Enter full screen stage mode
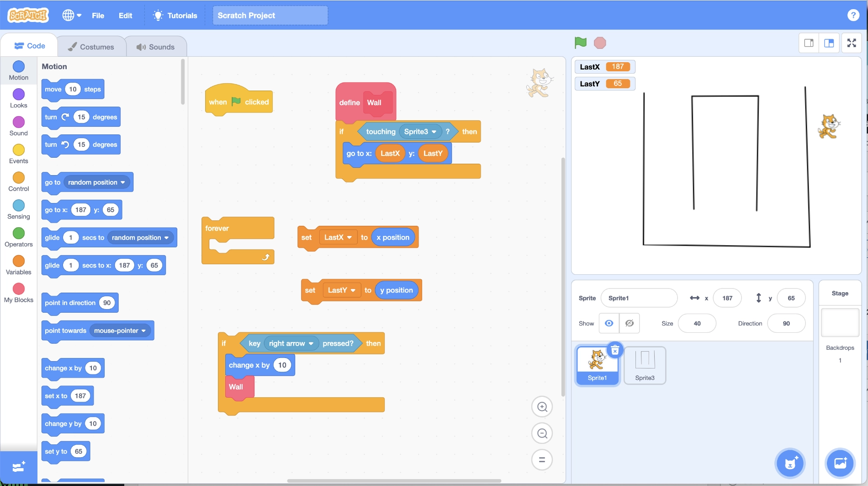Image resolution: width=868 pixels, height=486 pixels. [852, 43]
